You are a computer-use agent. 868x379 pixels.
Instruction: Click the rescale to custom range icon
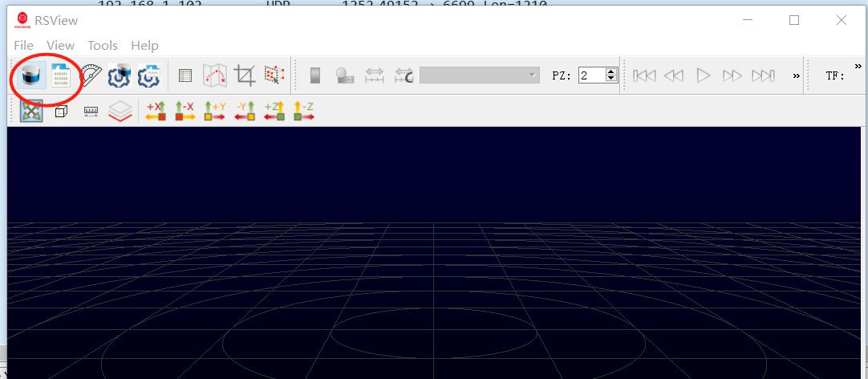(404, 76)
